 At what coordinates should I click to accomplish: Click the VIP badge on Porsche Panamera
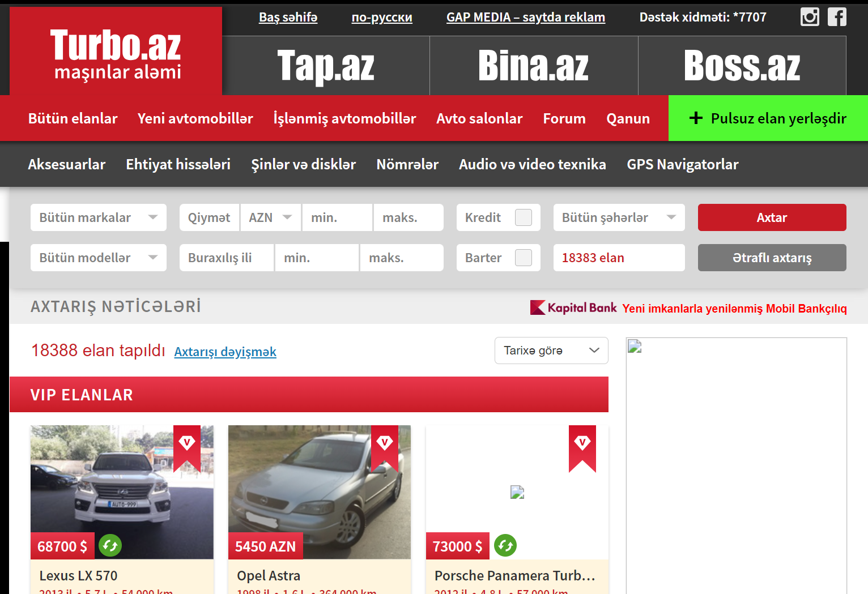582,448
